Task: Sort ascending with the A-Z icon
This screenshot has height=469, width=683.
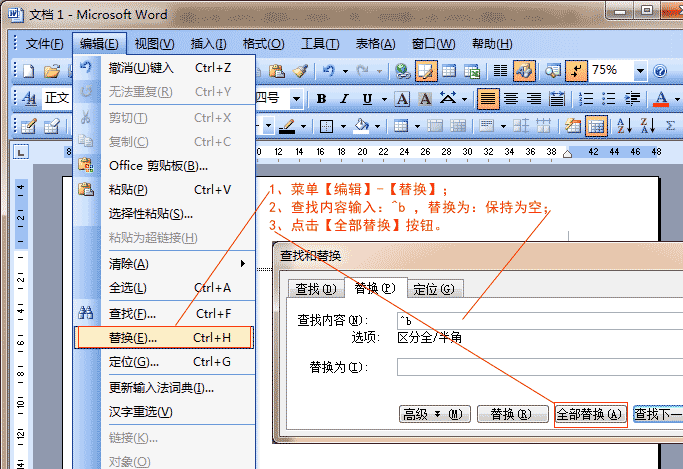Action: click(624, 126)
